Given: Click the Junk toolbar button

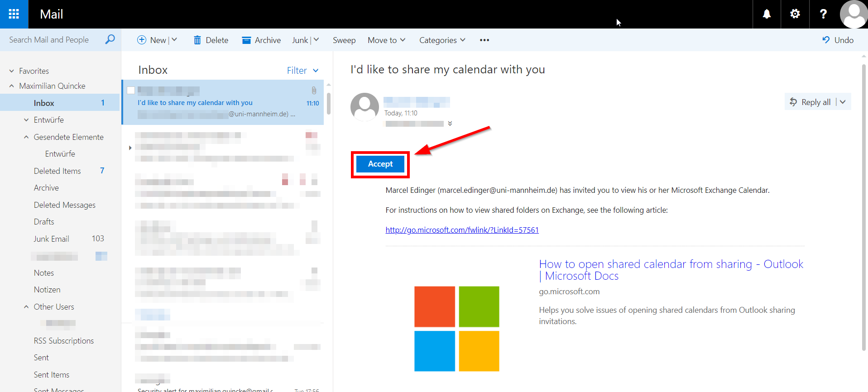Looking at the screenshot, I should 300,40.
